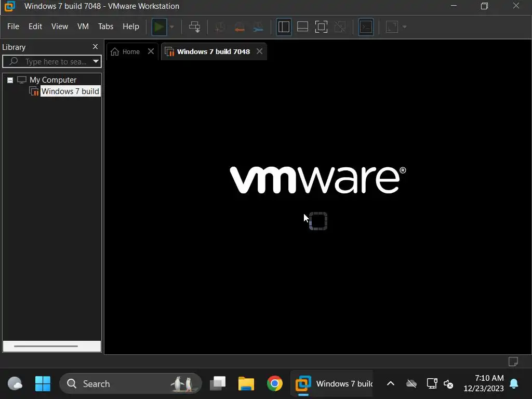
Task: Open the File menu
Action: pos(13,26)
